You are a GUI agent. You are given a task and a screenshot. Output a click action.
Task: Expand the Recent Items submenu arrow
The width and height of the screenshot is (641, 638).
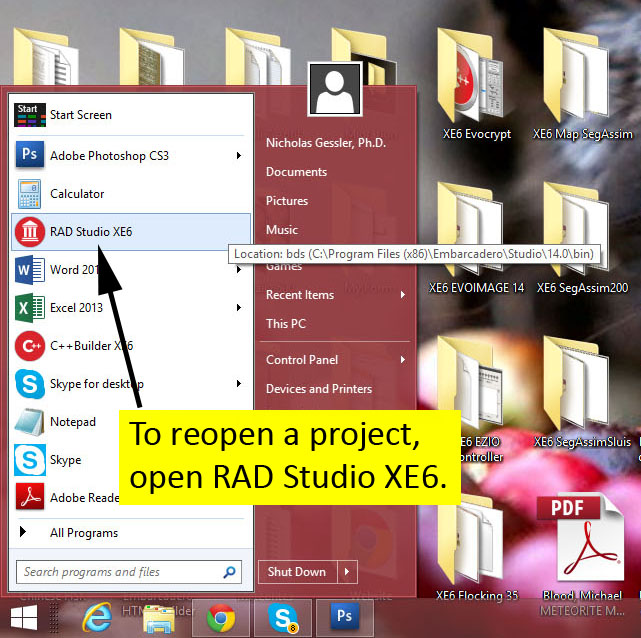point(403,295)
